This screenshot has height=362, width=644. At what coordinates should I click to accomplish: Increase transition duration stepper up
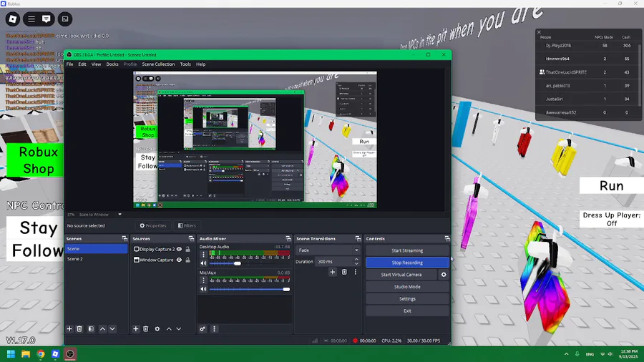(356, 260)
